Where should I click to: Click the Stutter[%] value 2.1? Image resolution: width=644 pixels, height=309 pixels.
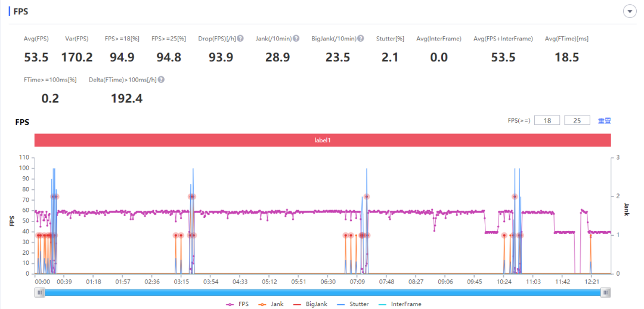(390, 58)
